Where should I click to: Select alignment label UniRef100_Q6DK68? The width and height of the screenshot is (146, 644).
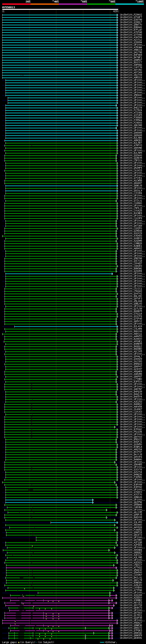pos(131,135)
